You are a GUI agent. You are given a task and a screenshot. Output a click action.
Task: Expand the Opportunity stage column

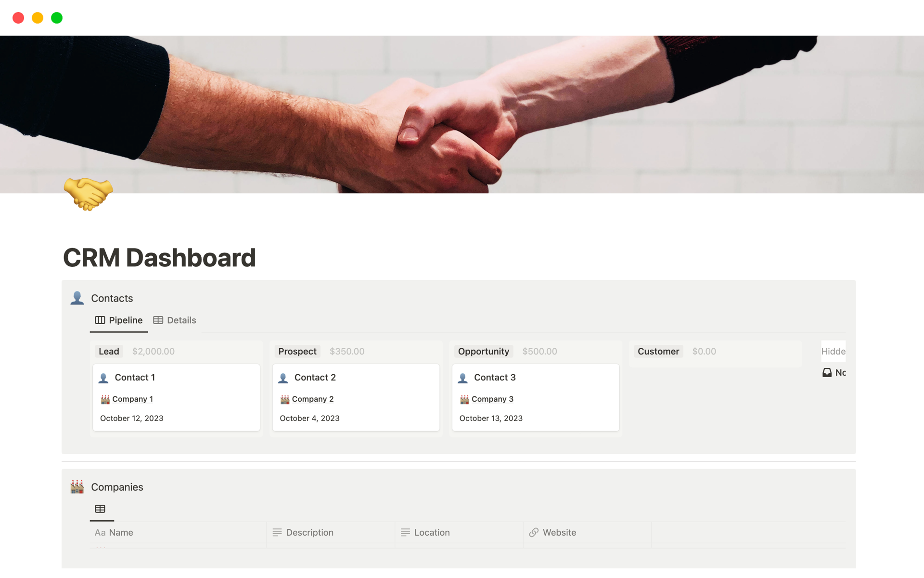pos(484,350)
